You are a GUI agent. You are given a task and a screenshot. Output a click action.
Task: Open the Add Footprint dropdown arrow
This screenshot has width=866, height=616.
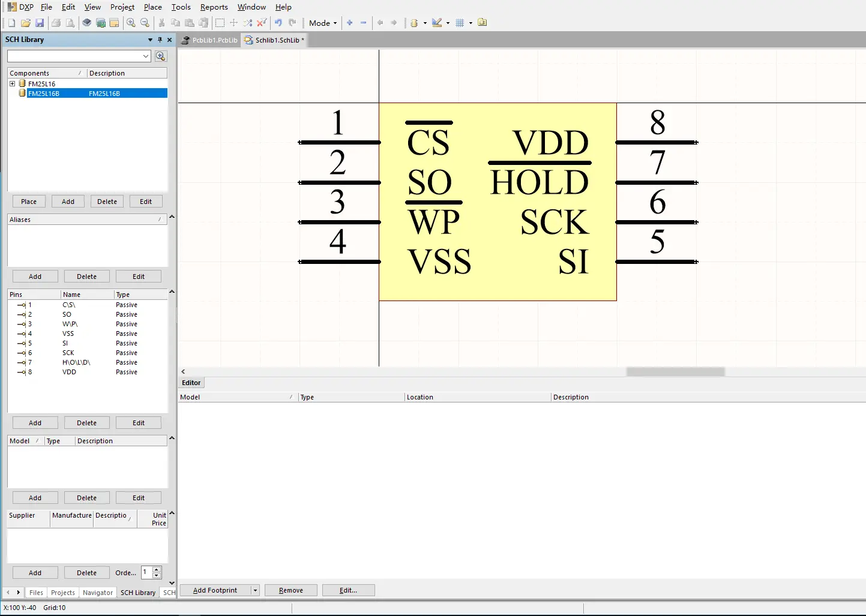tap(255, 590)
